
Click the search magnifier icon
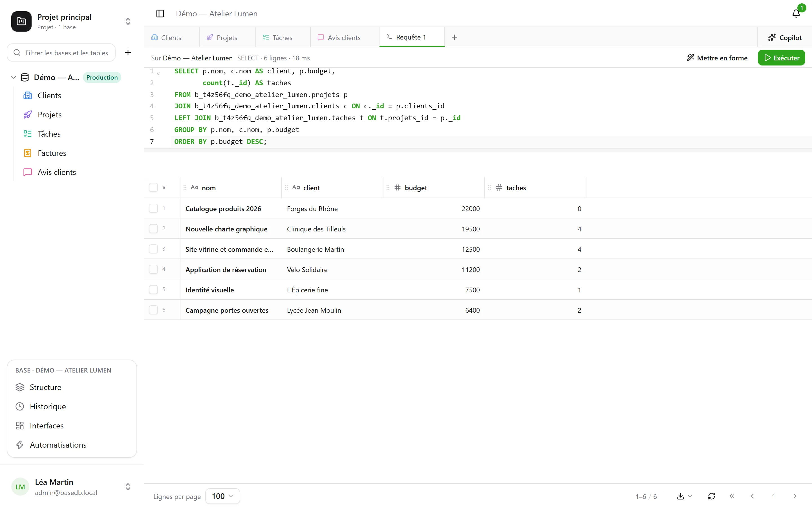(17, 52)
